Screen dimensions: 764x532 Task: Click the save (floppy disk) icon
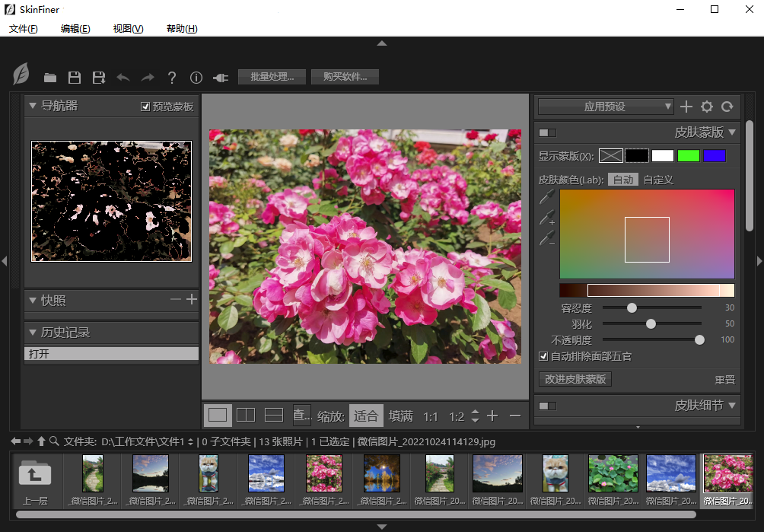coord(75,78)
